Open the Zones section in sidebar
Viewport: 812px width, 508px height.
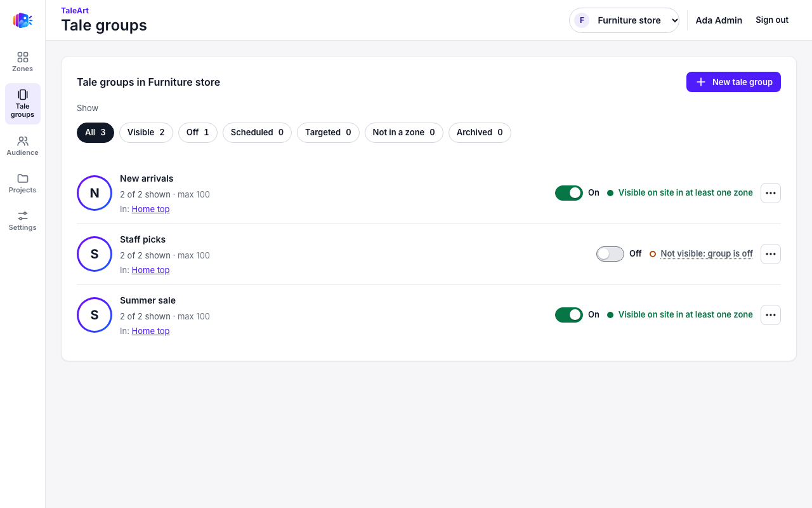pyautogui.click(x=22, y=62)
